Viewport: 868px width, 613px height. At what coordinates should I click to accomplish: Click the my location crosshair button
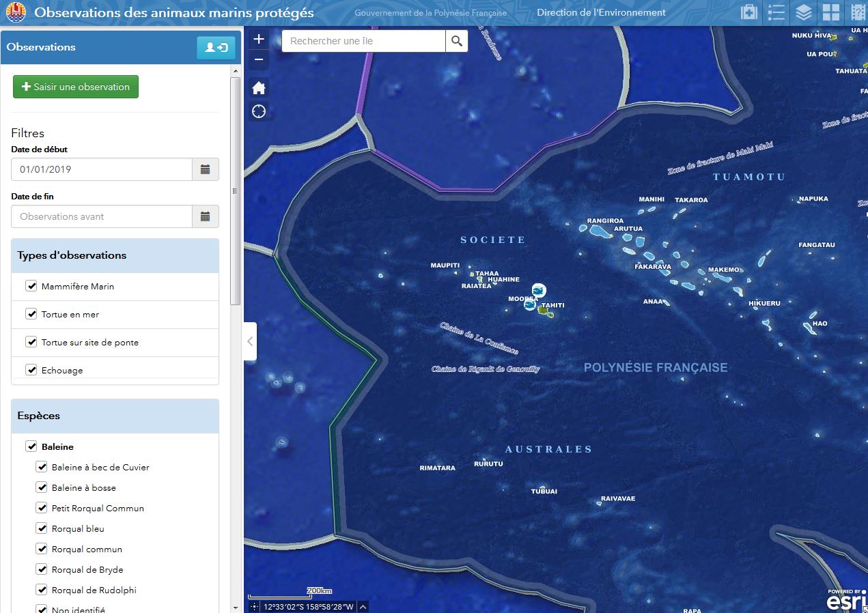click(259, 111)
